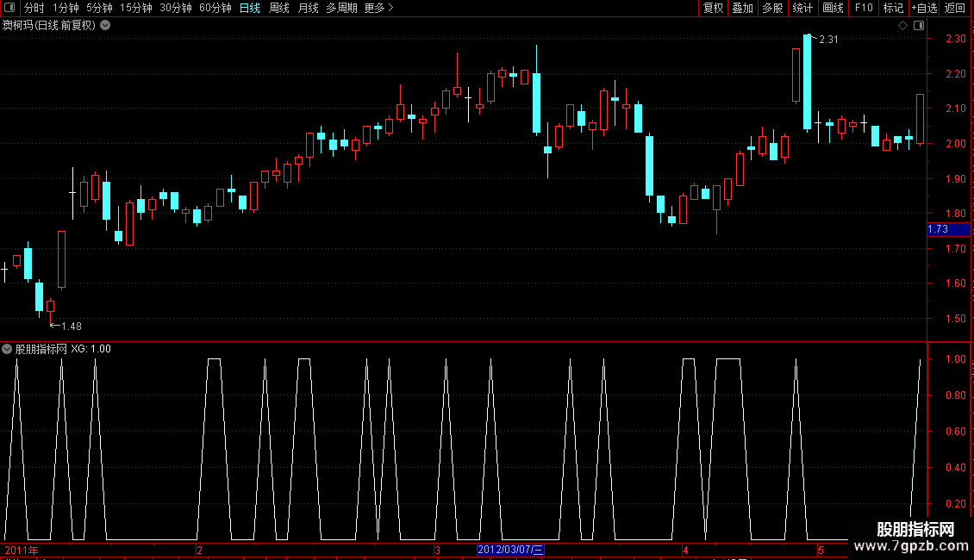Open F10 company info

click(x=864, y=8)
